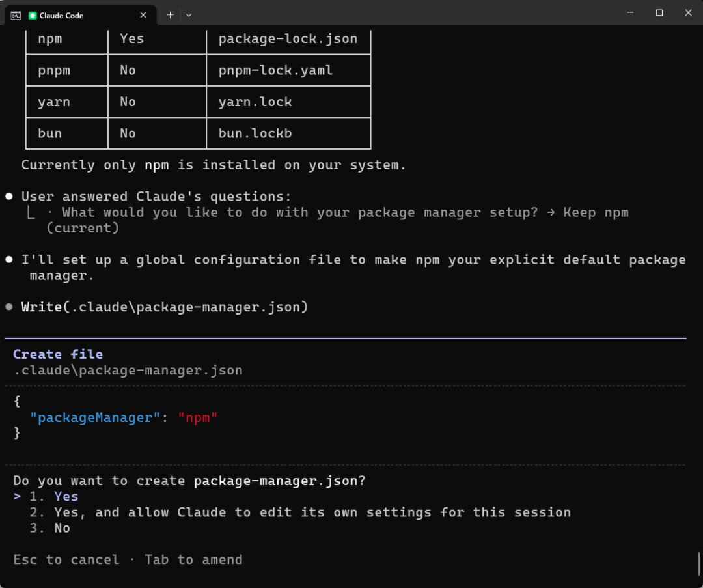Open a new terminal tab with plus
The height and width of the screenshot is (588, 703).
(170, 15)
